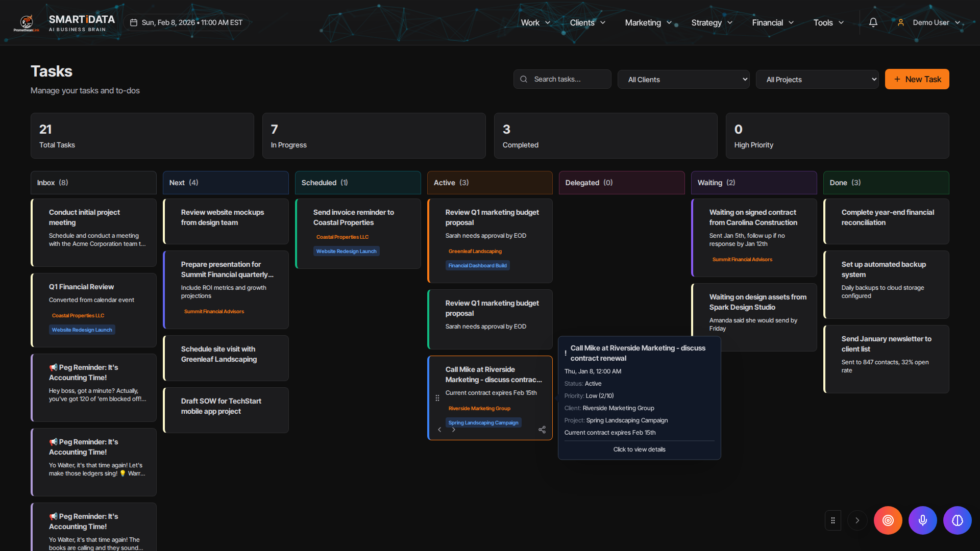Viewport: 980px width, 551px height.
Task: Click the calendar icon next to the date
Action: [134, 22]
